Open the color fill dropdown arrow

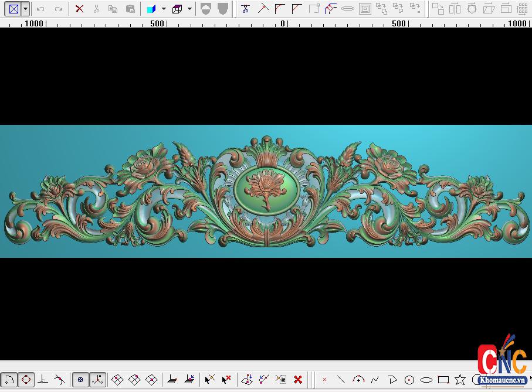tap(163, 9)
